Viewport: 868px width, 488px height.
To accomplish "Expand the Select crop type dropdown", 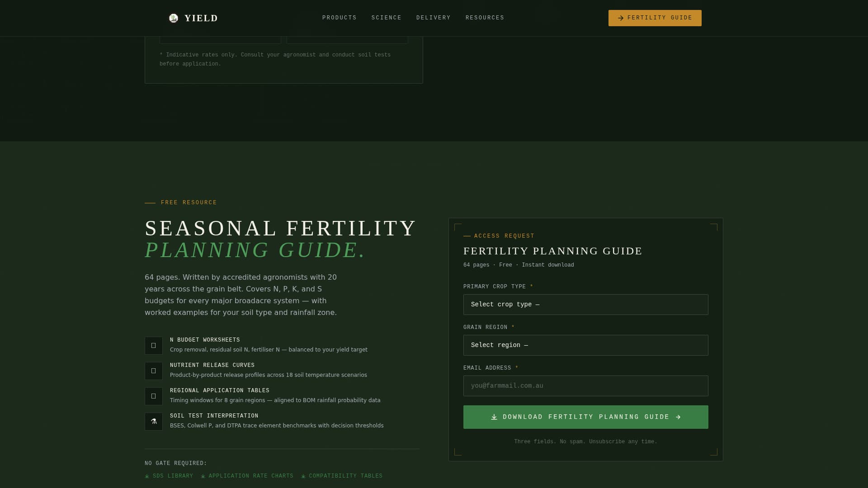I will click(586, 305).
